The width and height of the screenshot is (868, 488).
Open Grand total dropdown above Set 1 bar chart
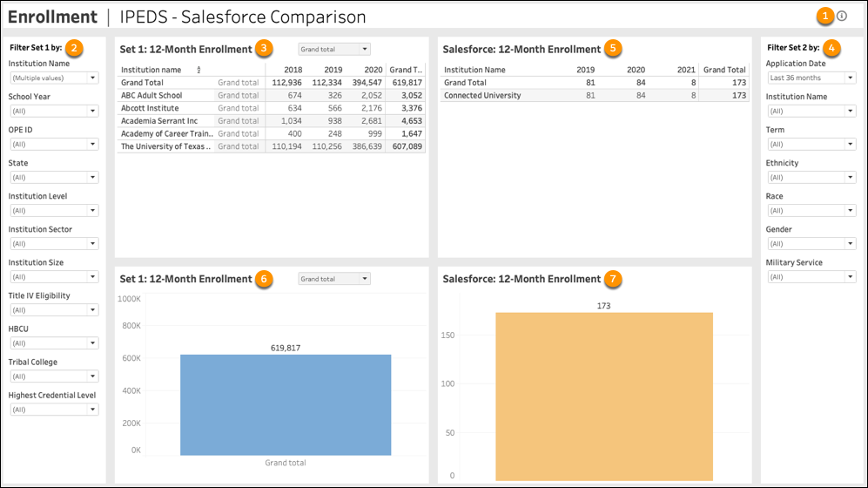[333, 279]
